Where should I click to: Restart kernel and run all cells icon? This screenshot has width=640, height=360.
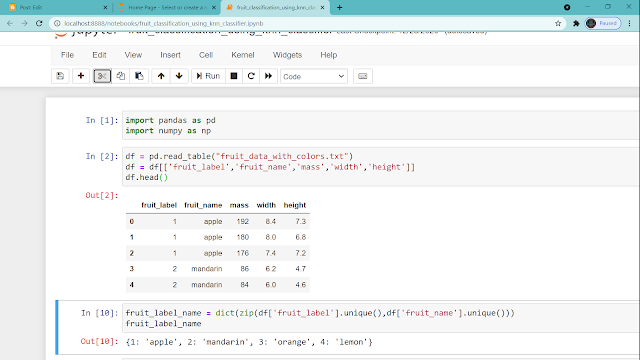(268, 76)
